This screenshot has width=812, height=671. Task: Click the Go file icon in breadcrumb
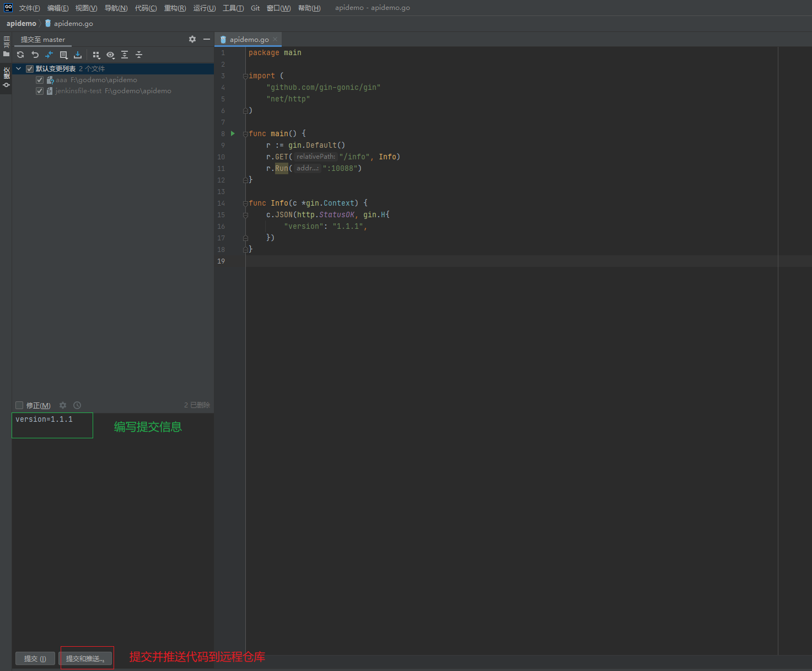pyautogui.click(x=48, y=23)
